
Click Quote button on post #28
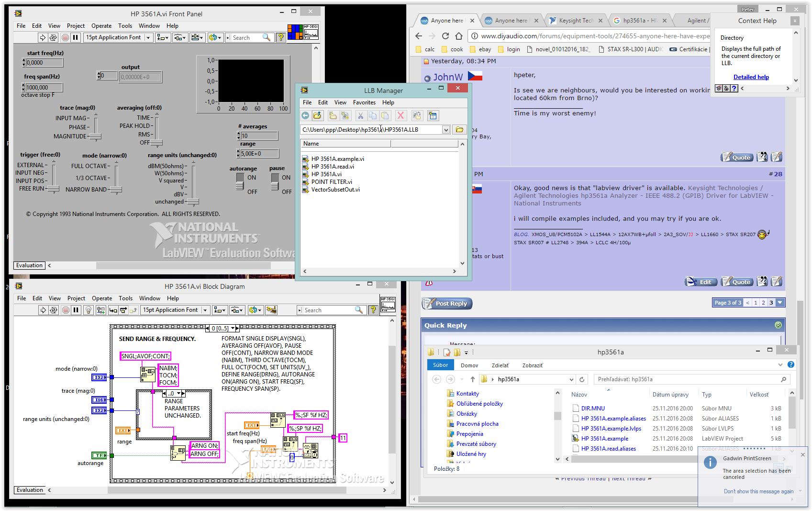click(x=737, y=282)
